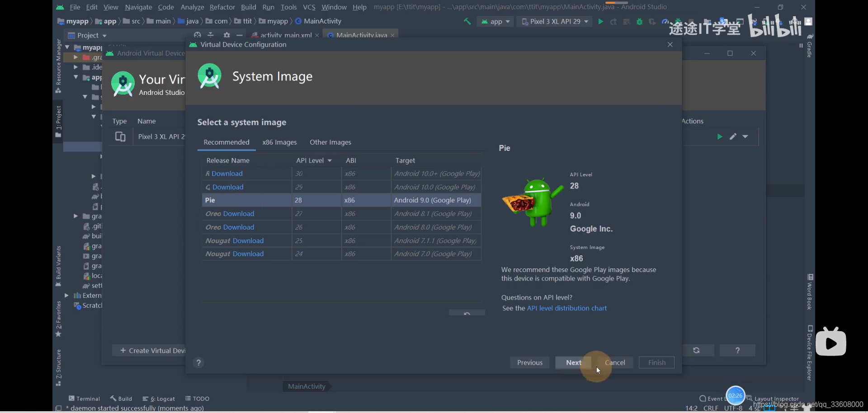
Task: Collapse the app module node
Action: pos(75,77)
